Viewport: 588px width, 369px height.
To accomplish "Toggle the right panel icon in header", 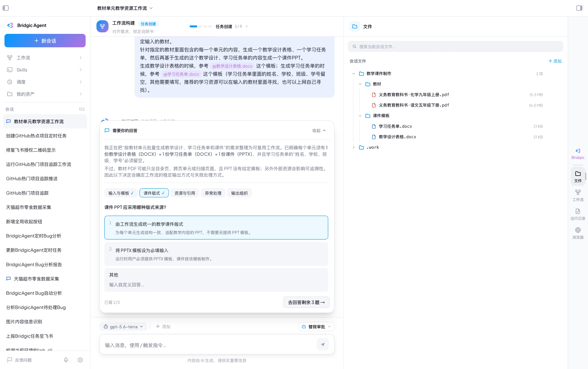I will point(579,8).
